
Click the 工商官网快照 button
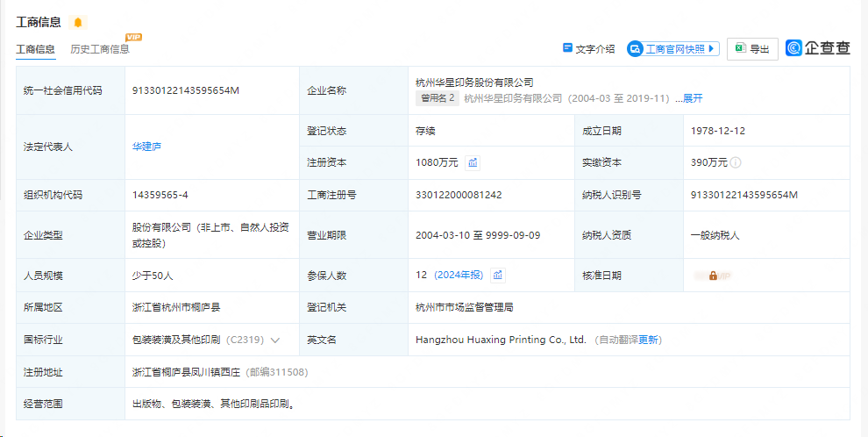coord(673,49)
